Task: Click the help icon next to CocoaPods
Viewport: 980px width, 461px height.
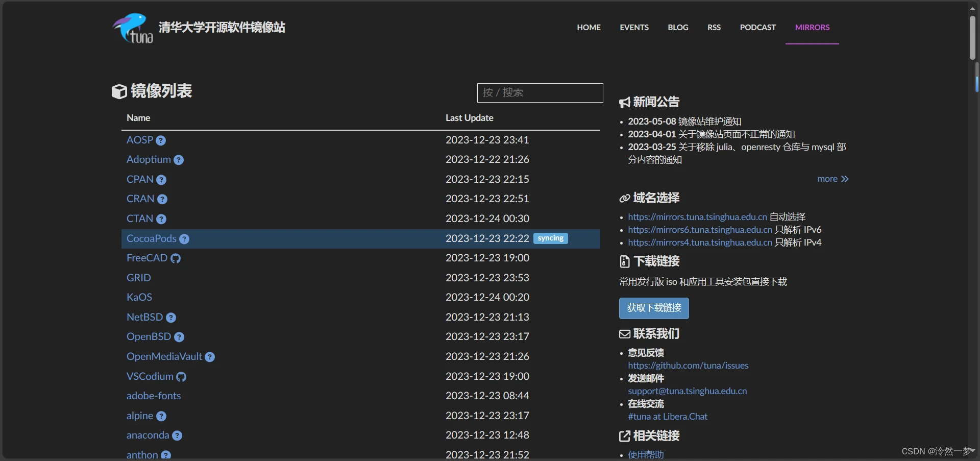Action: coord(184,239)
